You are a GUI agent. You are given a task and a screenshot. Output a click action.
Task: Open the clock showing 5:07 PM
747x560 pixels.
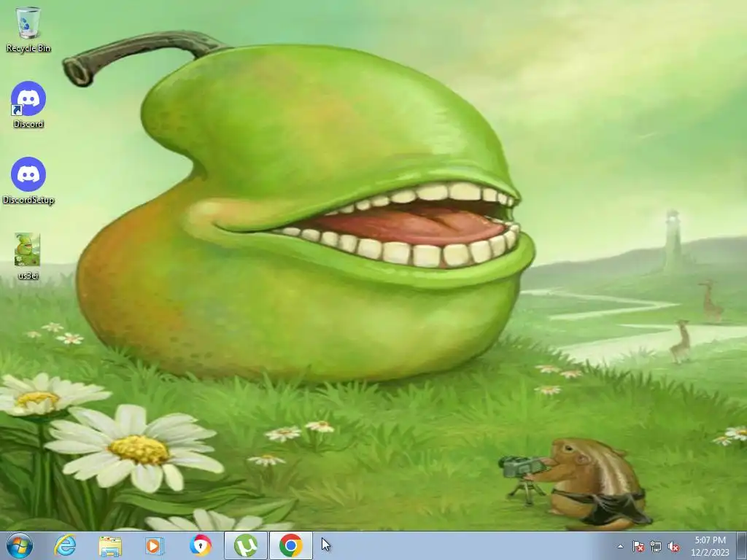710,546
